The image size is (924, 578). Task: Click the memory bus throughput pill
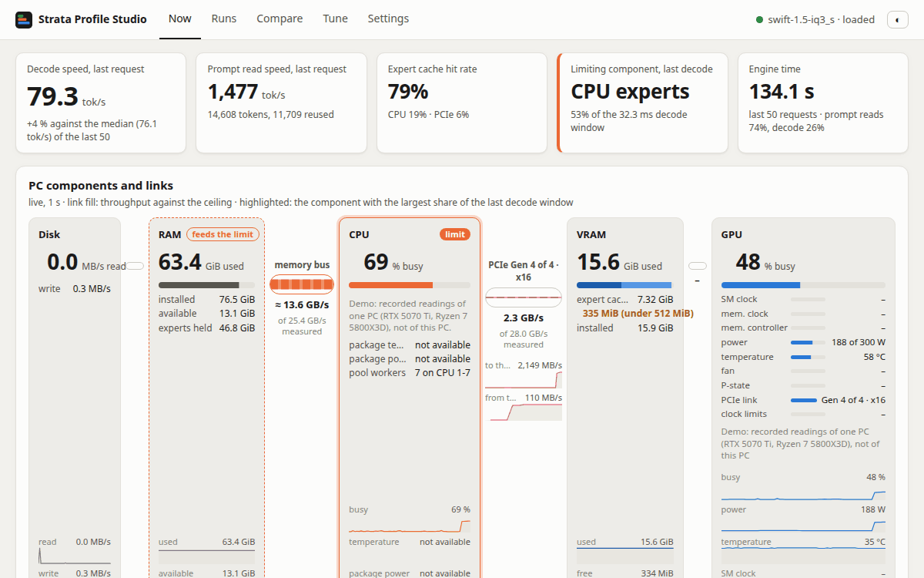tap(302, 284)
